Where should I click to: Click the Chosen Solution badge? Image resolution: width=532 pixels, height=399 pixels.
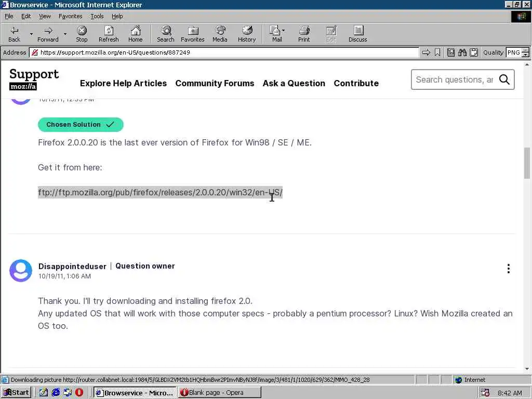point(81,125)
